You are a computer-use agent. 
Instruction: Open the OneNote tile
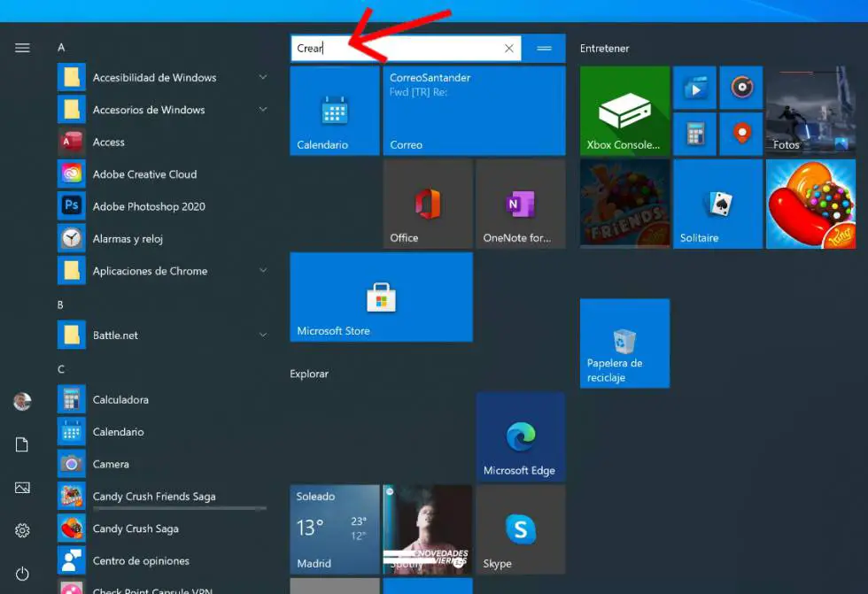click(521, 204)
